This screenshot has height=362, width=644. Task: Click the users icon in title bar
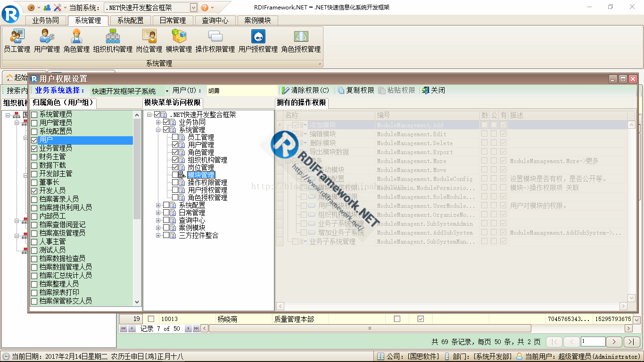47,8
